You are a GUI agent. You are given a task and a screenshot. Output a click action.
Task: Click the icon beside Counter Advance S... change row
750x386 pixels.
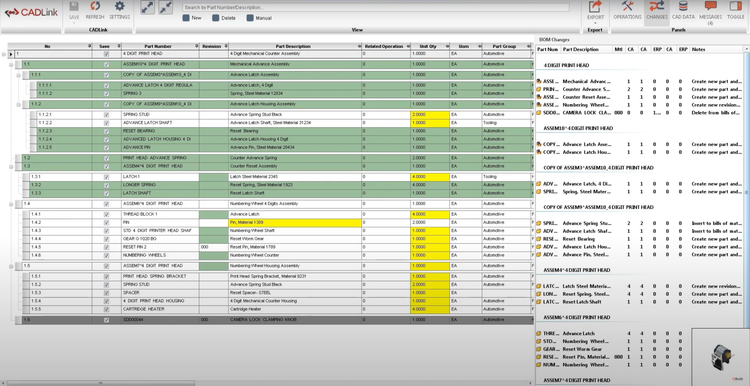(539, 89)
